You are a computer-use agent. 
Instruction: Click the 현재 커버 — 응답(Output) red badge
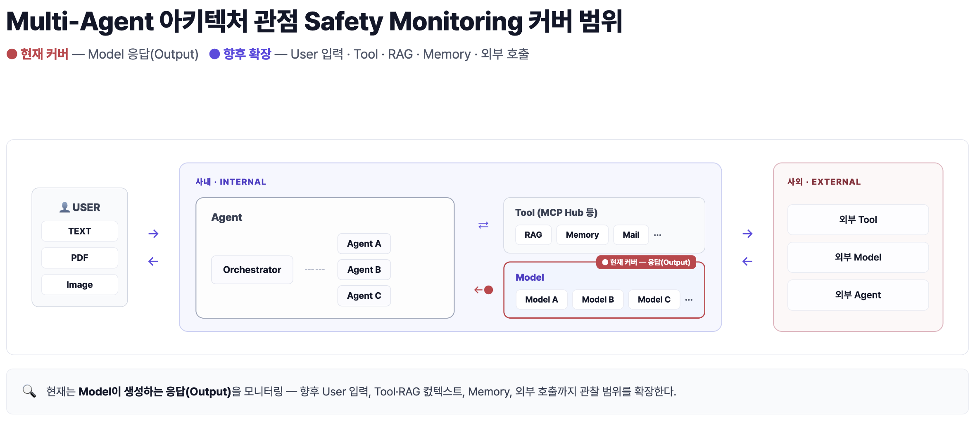point(646,262)
